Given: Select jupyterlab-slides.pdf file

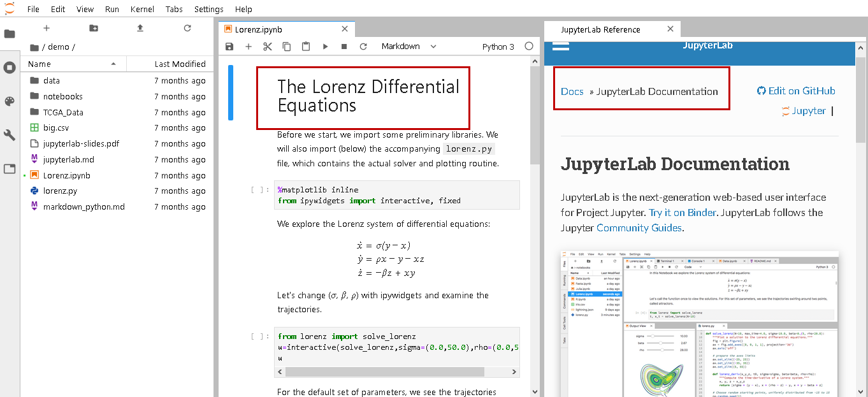Looking at the screenshot, I should coord(117,143).
